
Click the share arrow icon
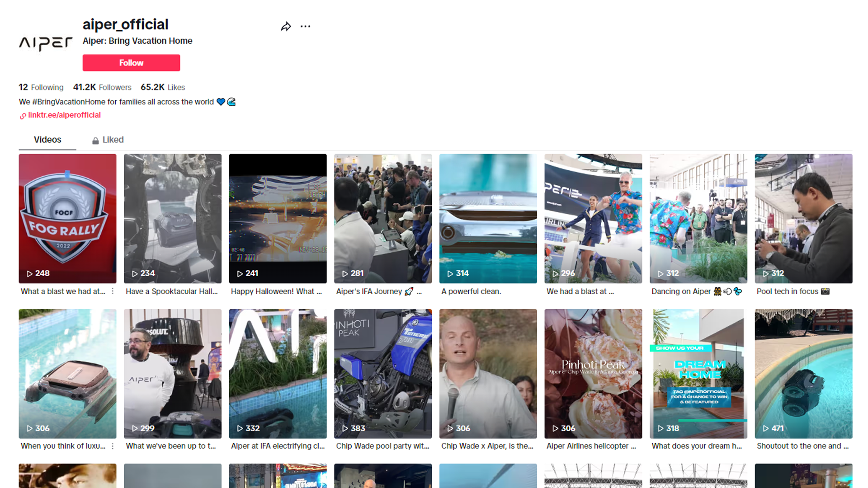pyautogui.click(x=286, y=27)
